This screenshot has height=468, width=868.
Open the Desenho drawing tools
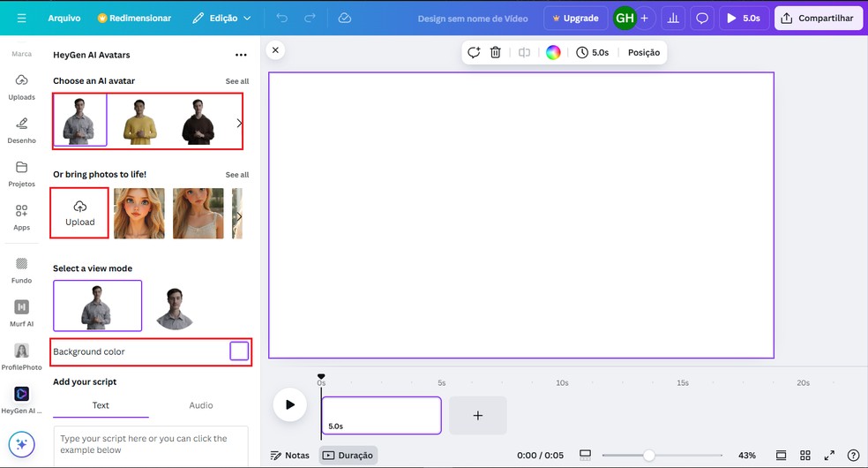(x=21, y=131)
